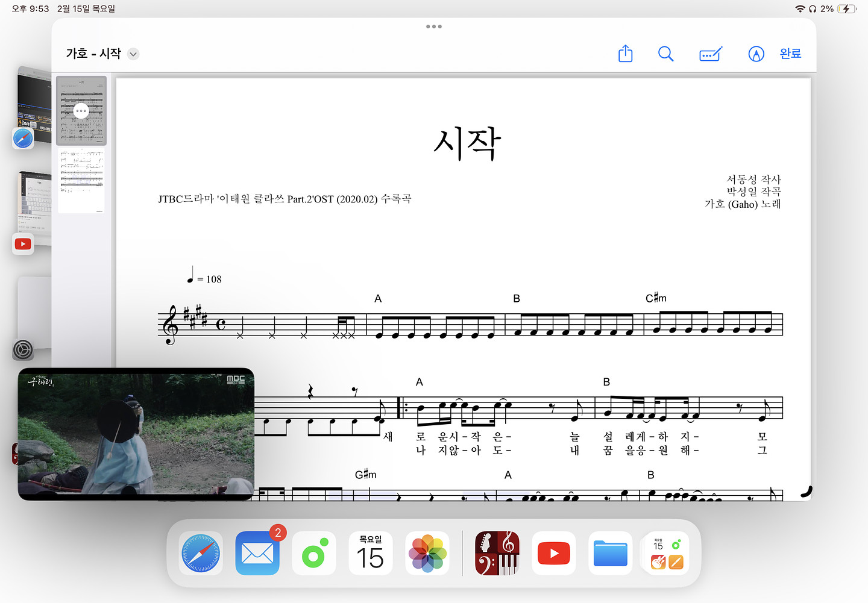Launch the piano sheet music app in dock
Image resolution: width=868 pixels, height=603 pixels.
tap(497, 553)
